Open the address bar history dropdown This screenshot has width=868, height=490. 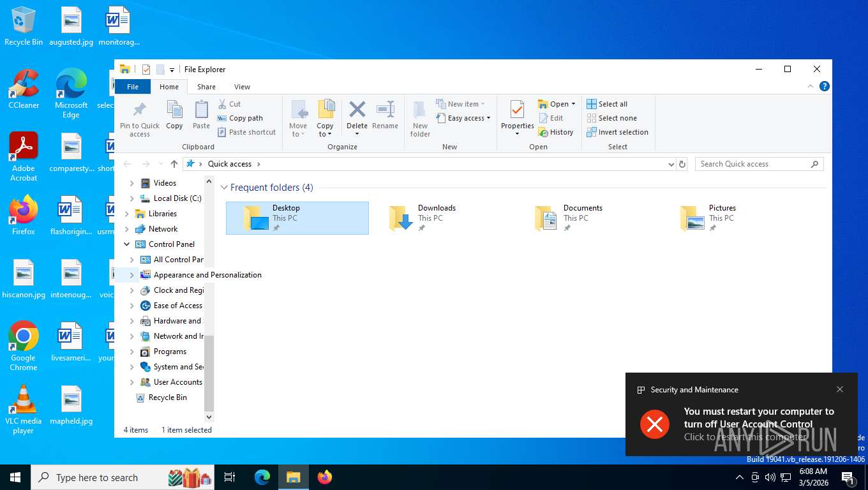(x=671, y=164)
